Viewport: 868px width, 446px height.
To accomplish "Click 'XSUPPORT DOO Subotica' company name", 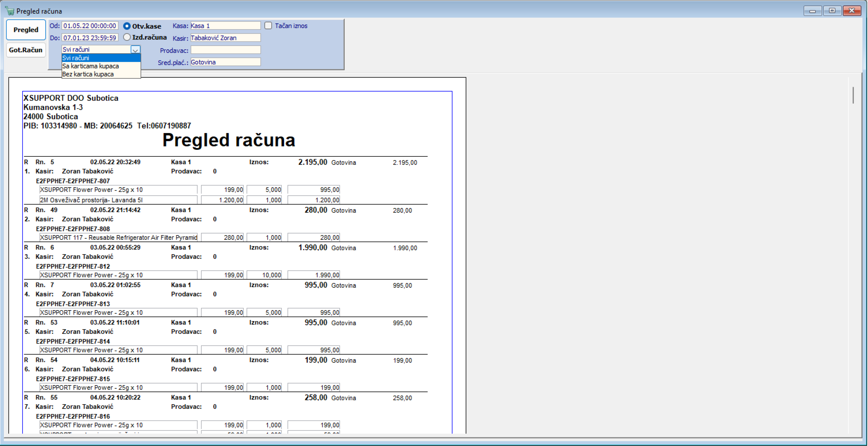I will click(x=71, y=98).
